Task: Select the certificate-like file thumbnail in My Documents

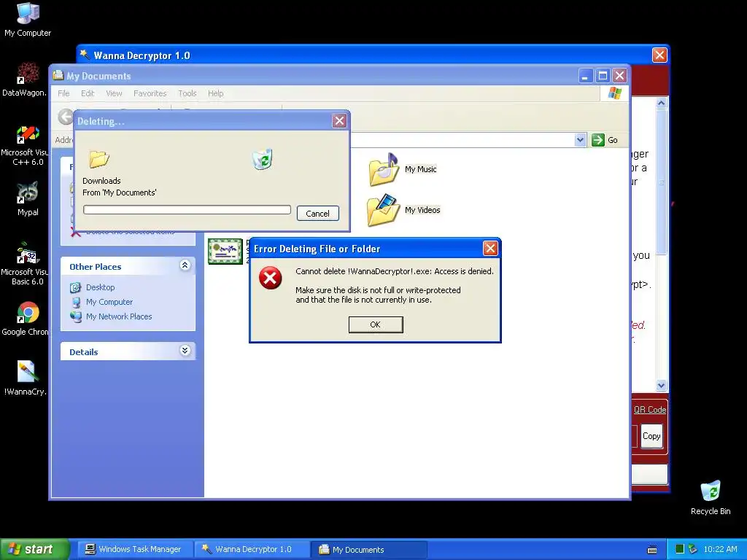Action: tap(225, 251)
